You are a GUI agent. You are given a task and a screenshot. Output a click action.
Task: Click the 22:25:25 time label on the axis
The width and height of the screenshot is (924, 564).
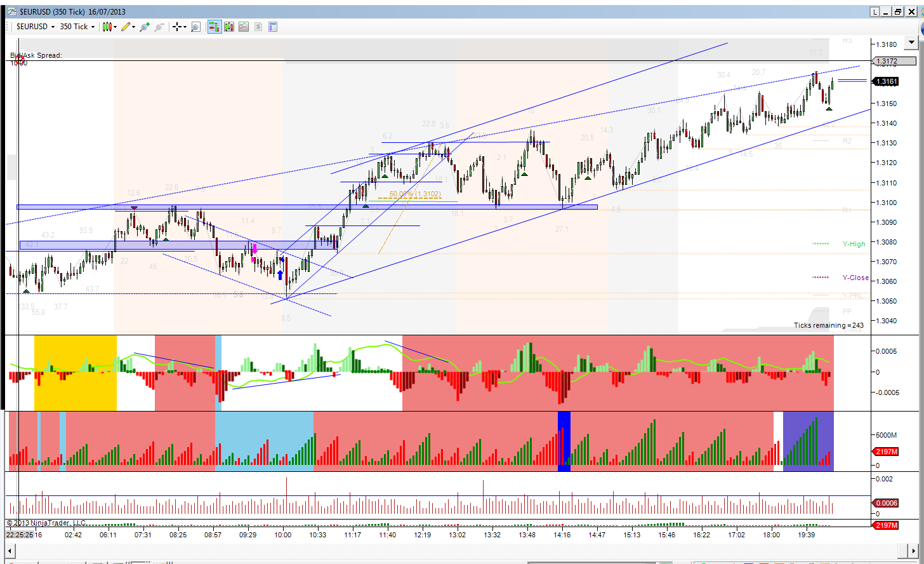click(x=19, y=535)
